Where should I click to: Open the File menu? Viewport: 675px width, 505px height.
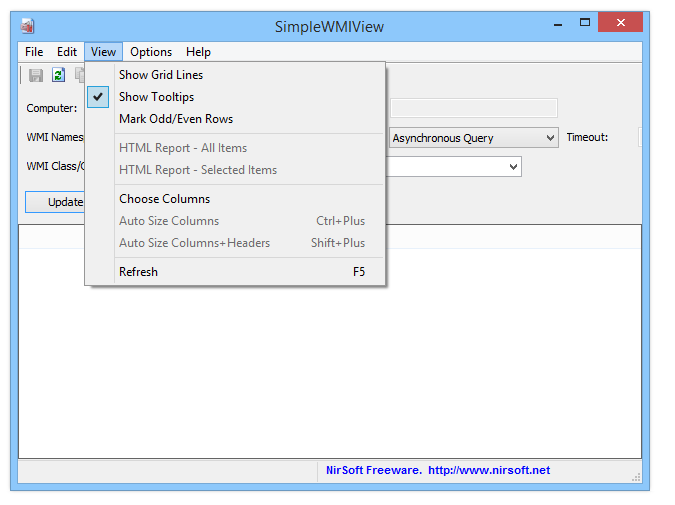click(x=34, y=52)
